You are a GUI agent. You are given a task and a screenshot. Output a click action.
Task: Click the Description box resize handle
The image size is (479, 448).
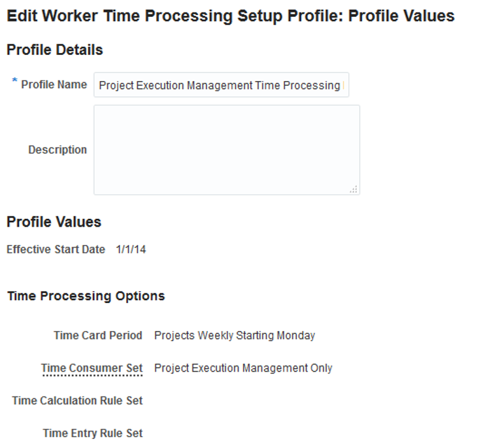tap(354, 189)
